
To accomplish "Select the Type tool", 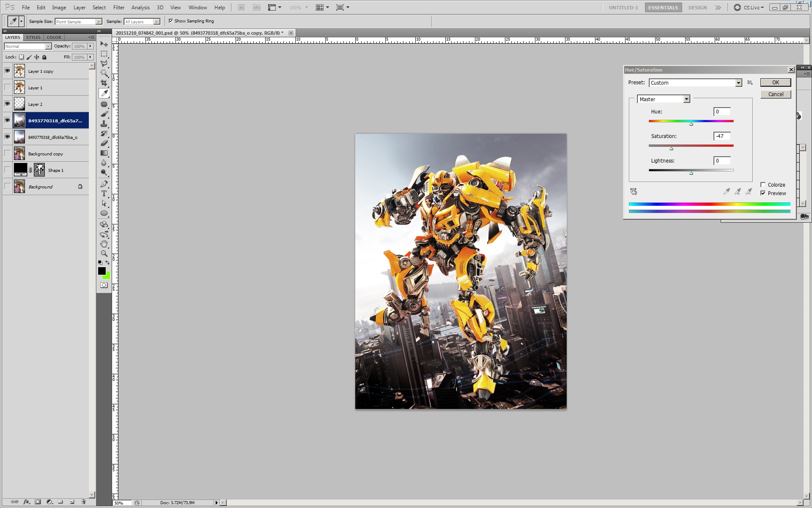I will (104, 193).
